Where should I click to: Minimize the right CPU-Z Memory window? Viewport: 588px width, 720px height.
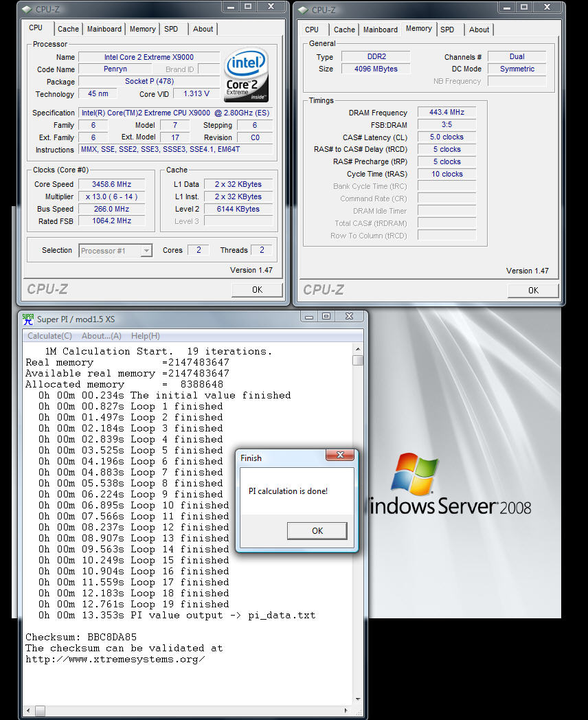[x=506, y=8]
